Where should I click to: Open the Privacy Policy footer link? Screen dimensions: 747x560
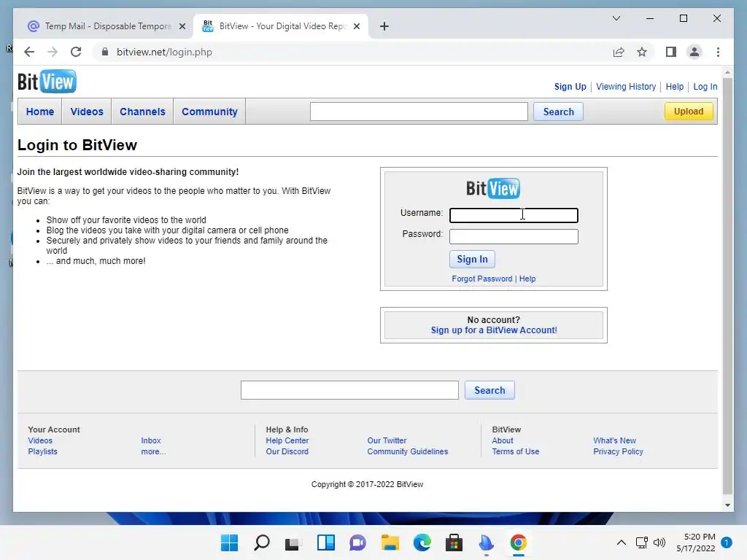coord(618,451)
